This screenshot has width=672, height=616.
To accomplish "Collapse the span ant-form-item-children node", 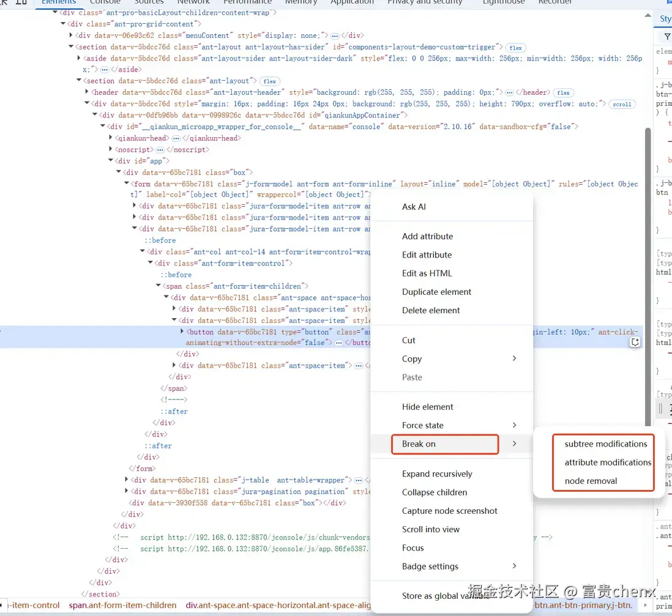I will (158, 286).
